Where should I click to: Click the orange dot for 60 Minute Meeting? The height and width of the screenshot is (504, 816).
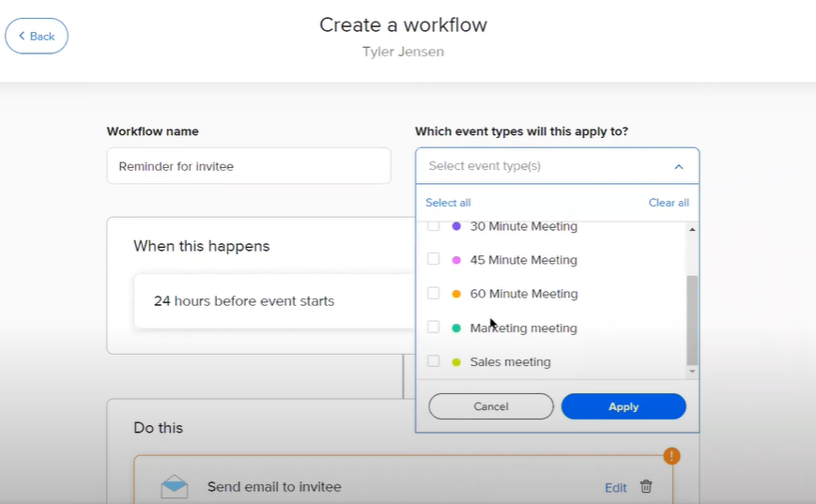point(456,294)
